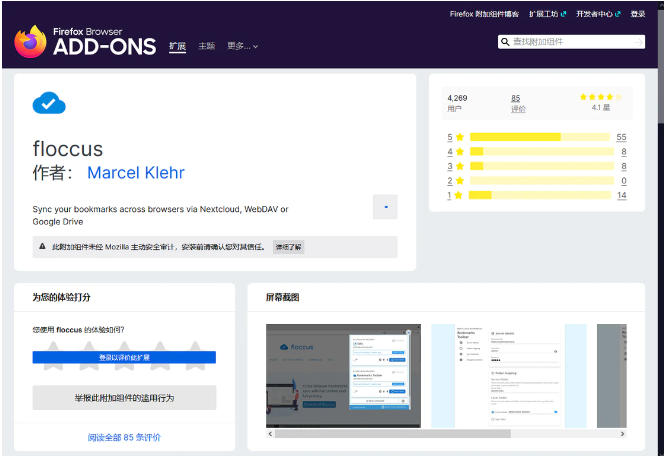Viewport: 664px width, 456px height.
Task: Click the 详细了解 button in warning notice
Action: click(288, 247)
